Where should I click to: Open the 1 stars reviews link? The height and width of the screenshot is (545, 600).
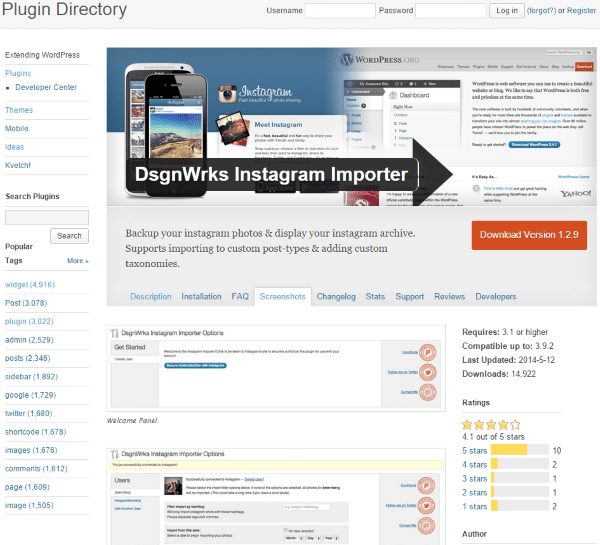click(474, 507)
